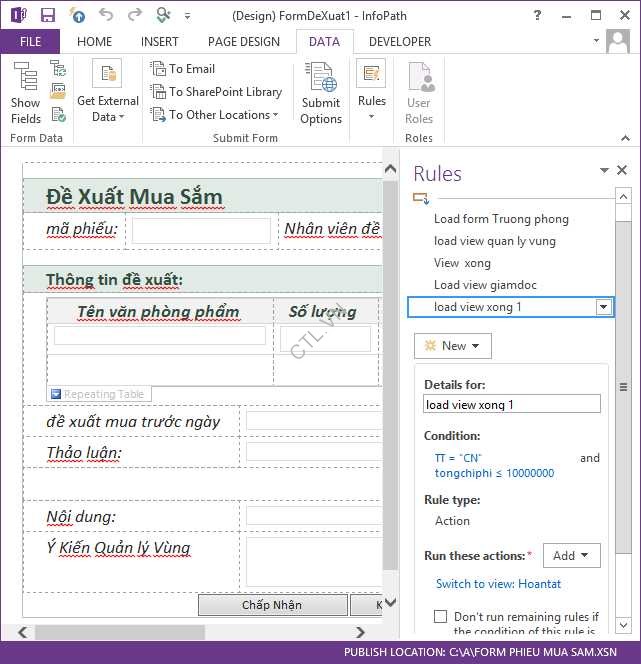Click the Undo arrow in title bar
The image size is (641, 664).
pyautogui.click(x=107, y=15)
